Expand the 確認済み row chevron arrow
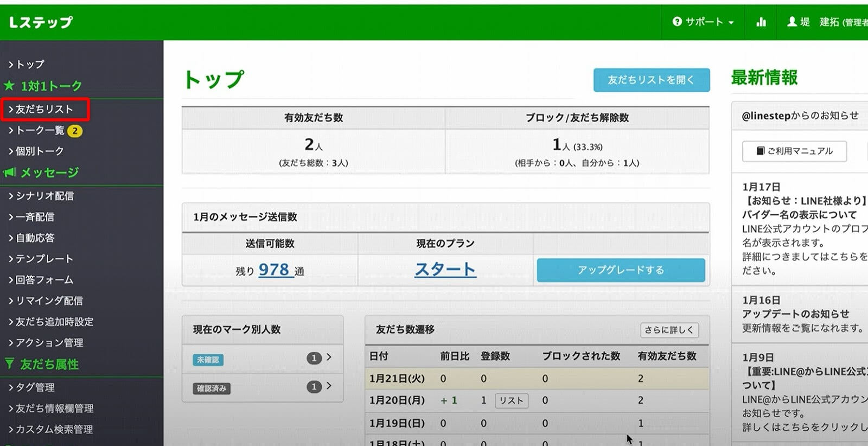This screenshot has height=446, width=868. (329, 386)
